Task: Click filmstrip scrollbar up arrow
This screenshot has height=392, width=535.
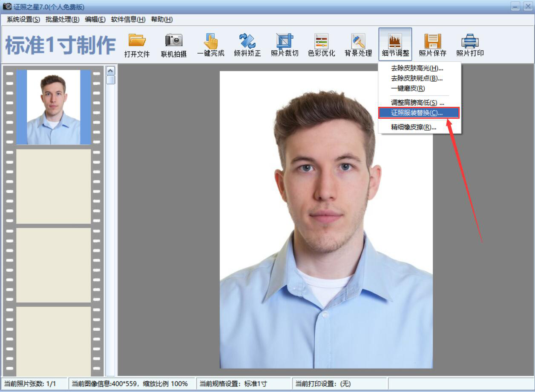Action: tap(111, 71)
